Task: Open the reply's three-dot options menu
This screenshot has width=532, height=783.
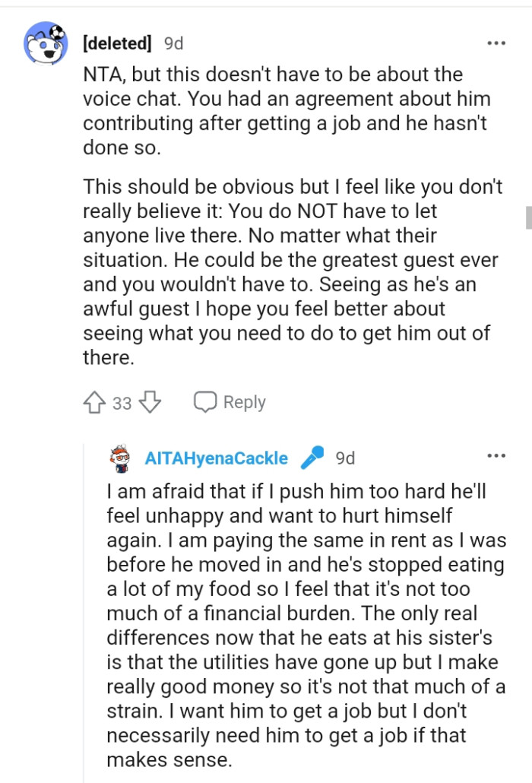Action: tap(496, 455)
